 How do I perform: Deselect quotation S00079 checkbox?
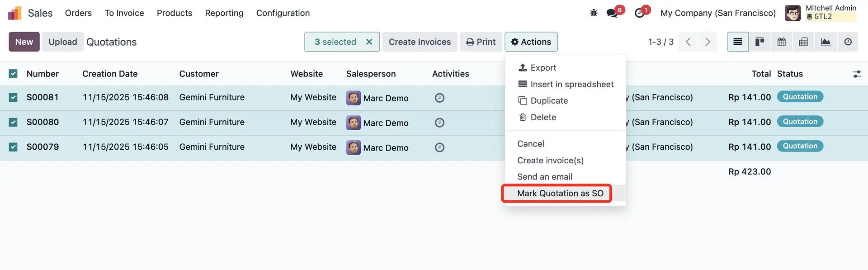coord(13,147)
